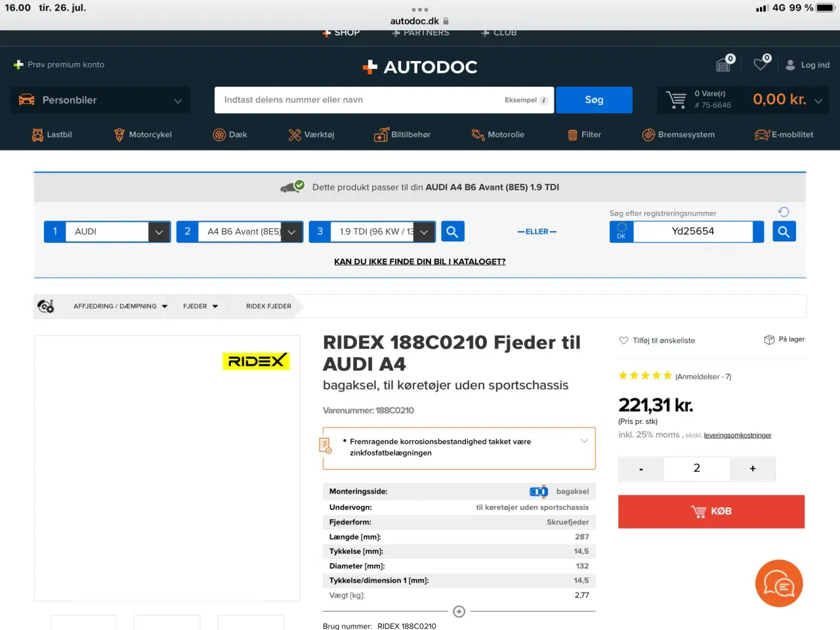Image resolution: width=840 pixels, height=630 pixels.
Task: Click the Varenummer: 188C0210 text
Action: [x=368, y=411]
